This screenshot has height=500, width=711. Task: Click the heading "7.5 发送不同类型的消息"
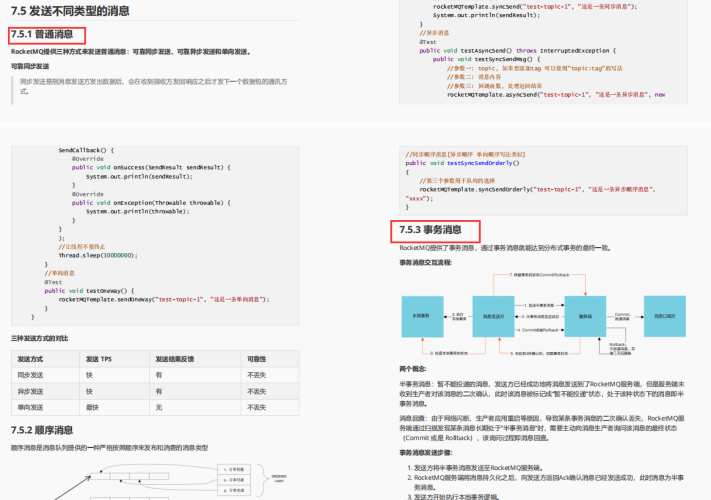[70, 11]
